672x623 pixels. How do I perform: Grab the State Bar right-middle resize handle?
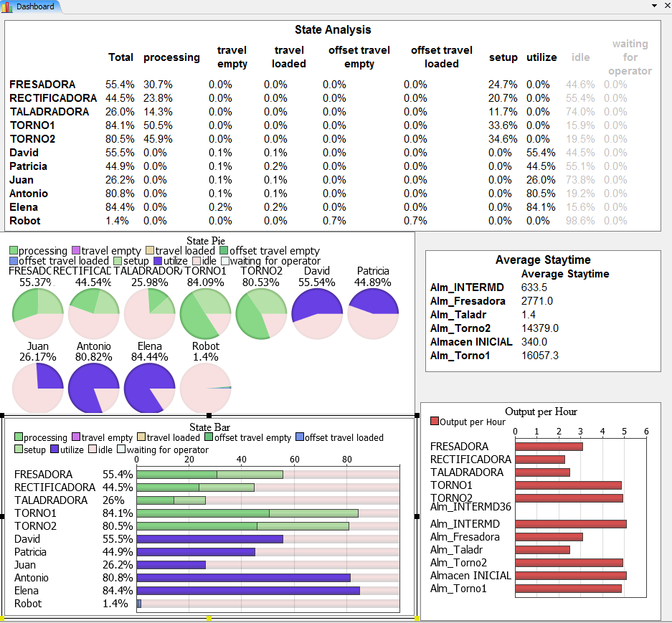[x=417, y=515]
